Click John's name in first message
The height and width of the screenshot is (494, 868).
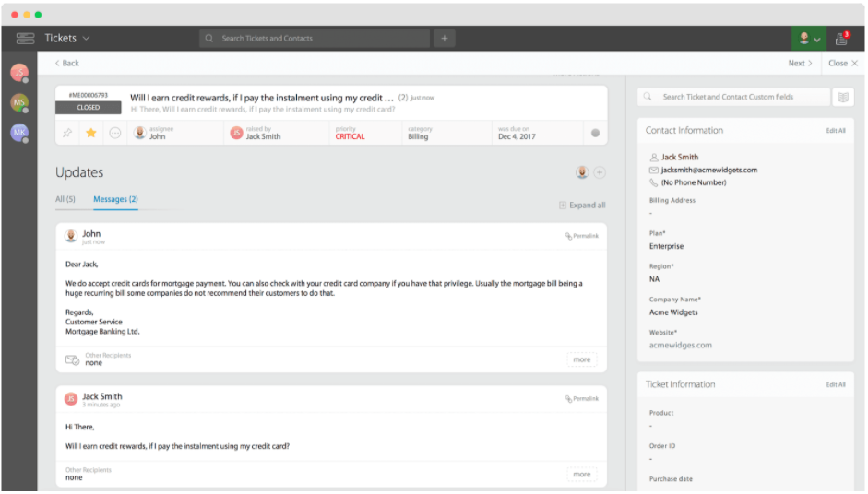91,233
